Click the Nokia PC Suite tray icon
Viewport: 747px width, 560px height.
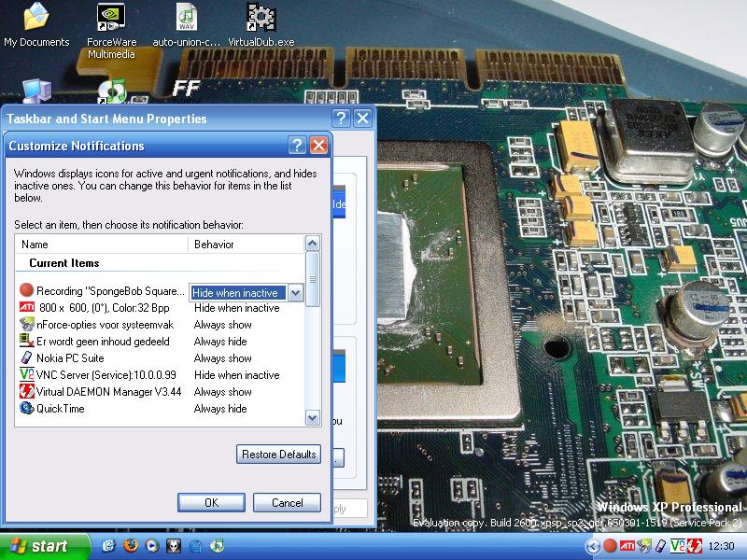click(x=661, y=546)
